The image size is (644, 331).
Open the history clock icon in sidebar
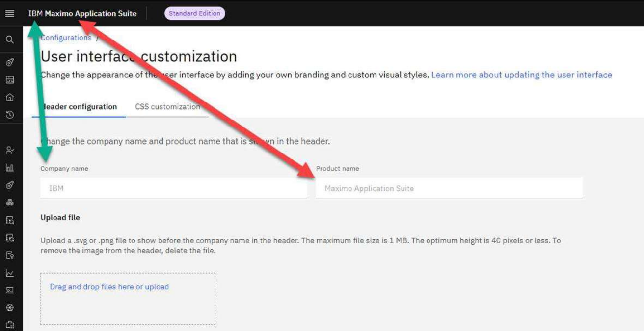pyautogui.click(x=9, y=115)
